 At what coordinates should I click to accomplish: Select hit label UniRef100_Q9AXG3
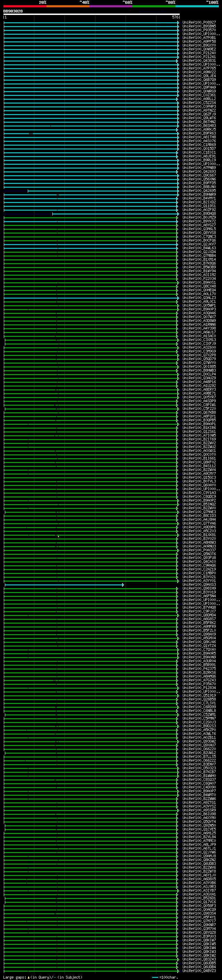coord(199,585)
